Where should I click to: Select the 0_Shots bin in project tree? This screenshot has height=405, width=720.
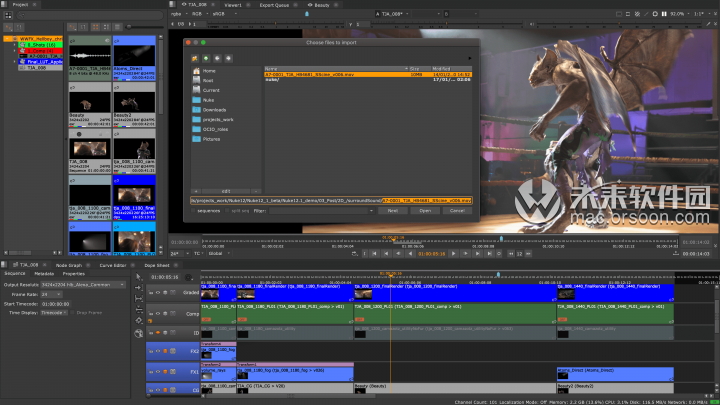tap(41, 45)
